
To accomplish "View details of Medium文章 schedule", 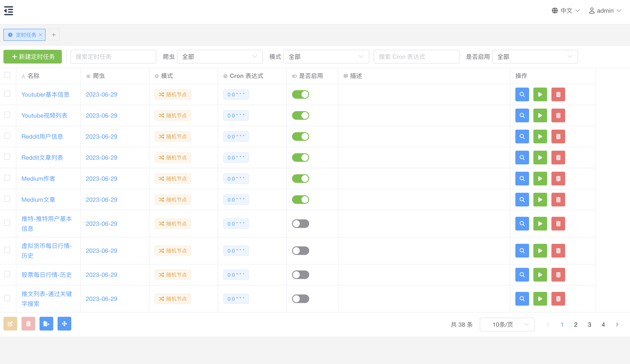I will tap(522, 199).
